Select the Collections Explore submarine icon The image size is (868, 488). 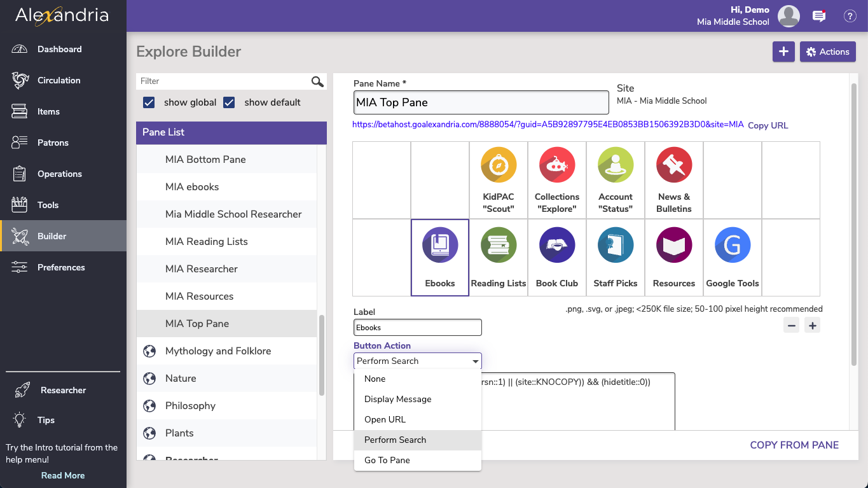tap(557, 165)
